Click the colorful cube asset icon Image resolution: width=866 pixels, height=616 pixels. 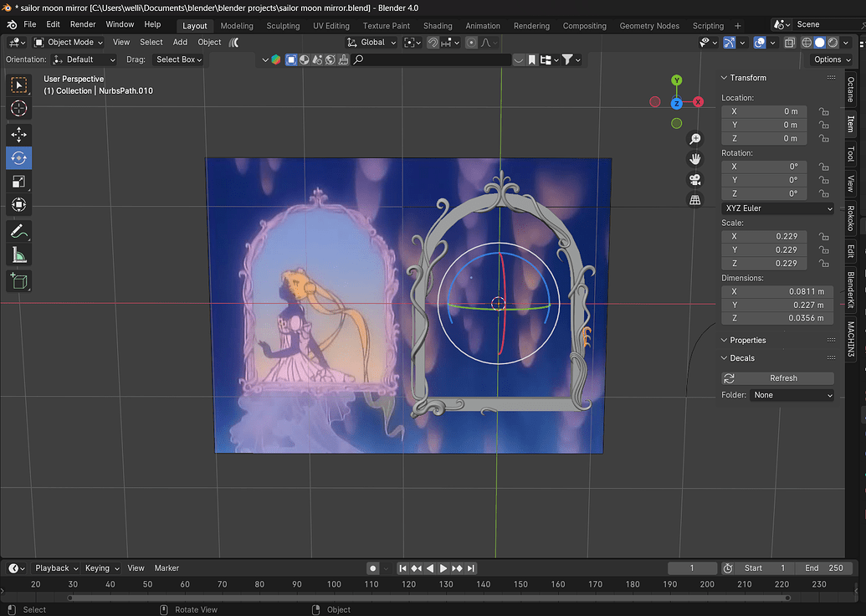(x=275, y=59)
